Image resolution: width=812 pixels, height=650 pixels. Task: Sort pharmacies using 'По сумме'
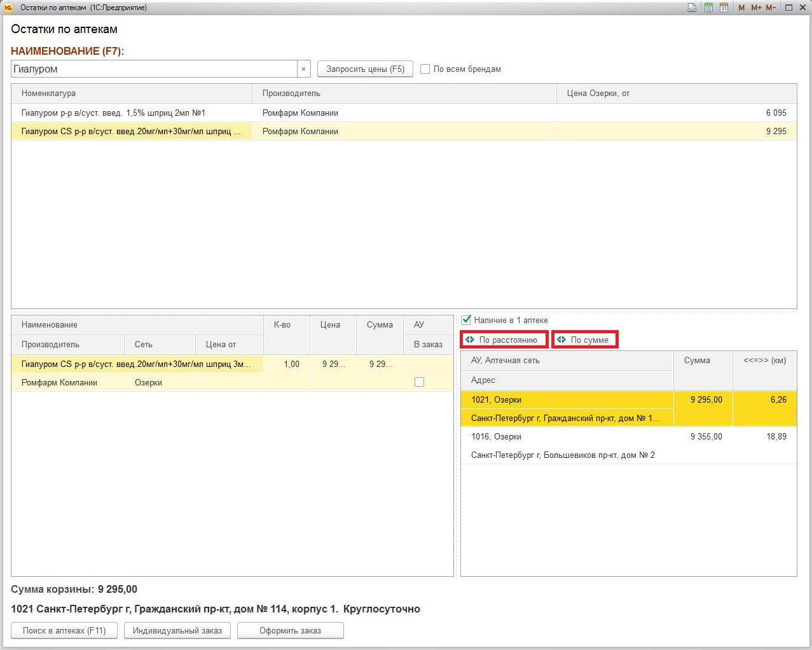click(584, 340)
